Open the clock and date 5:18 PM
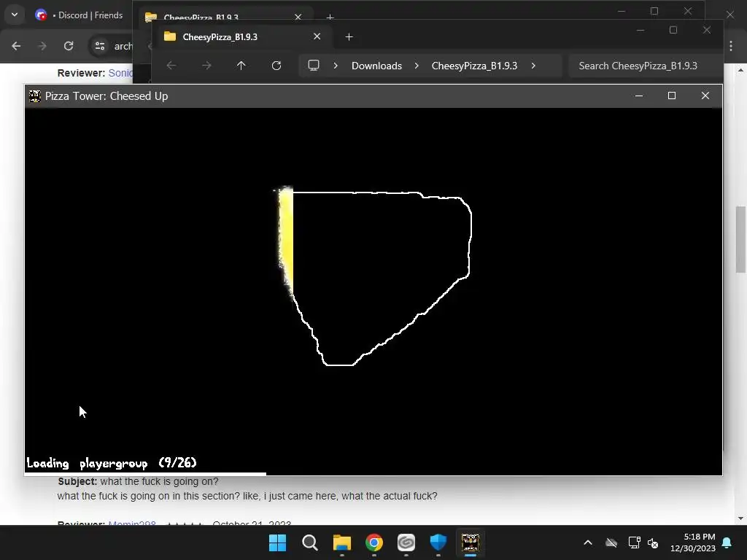This screenshot has width=747, height=560. pos(693,542)
